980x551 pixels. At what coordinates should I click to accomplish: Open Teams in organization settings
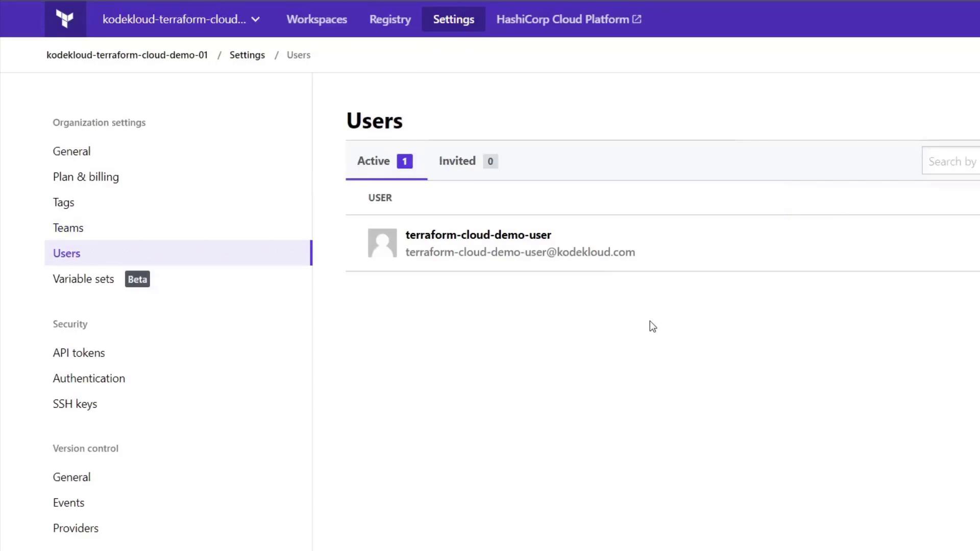(68, 228)
